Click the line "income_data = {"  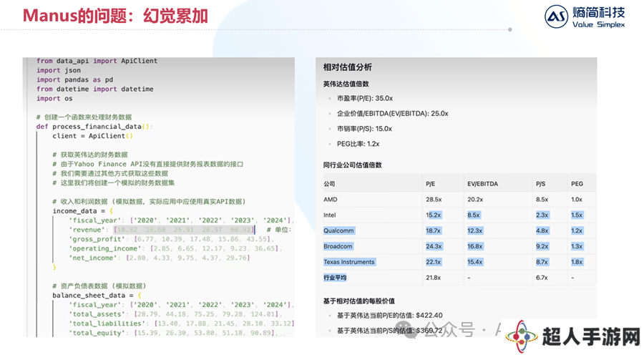[x=82, y=210]
